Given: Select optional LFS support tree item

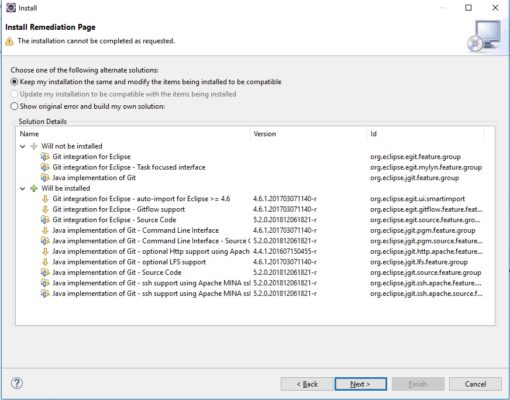Looking at the screenshot, I should (129, 262).
